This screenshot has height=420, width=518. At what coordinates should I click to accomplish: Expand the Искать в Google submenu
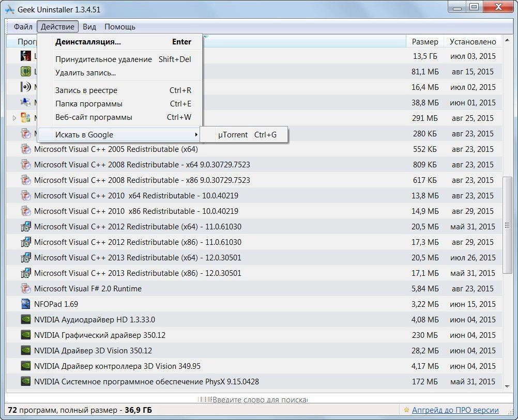click(x=119, y=135)
